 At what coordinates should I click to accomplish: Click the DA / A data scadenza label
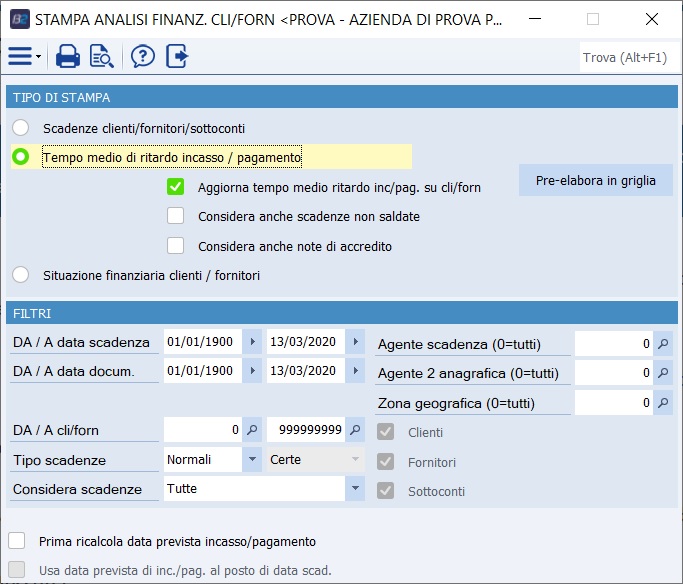tap(81, 342)
